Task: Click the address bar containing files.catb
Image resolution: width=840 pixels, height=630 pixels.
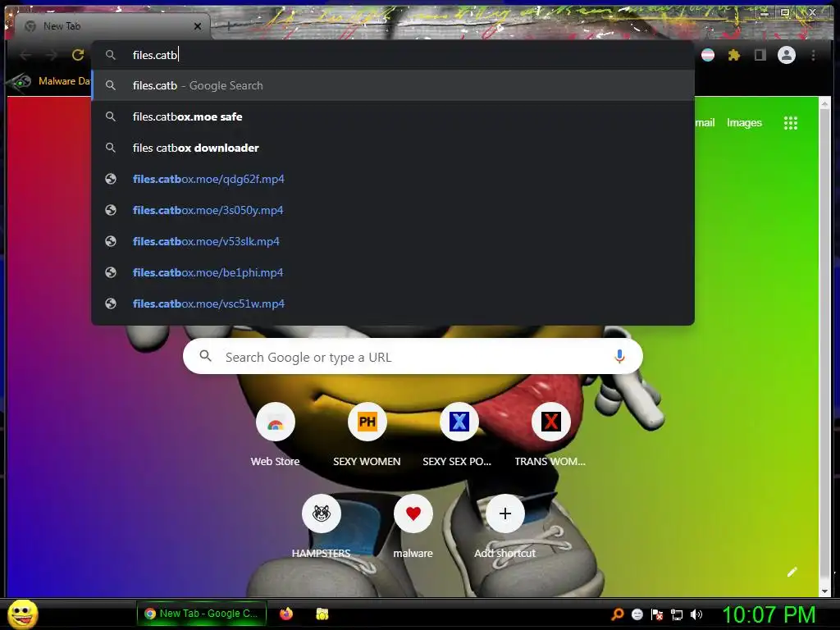Action: click(393, 55)
